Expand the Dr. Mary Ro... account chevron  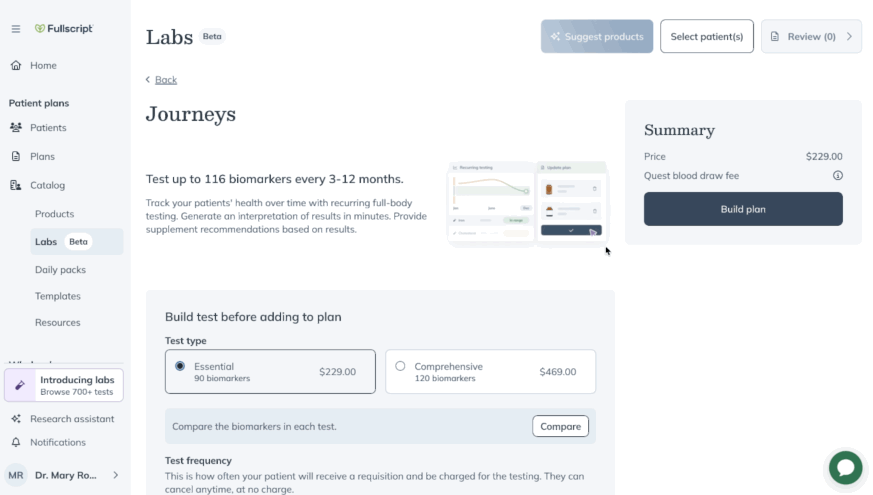tap(116, 475)
